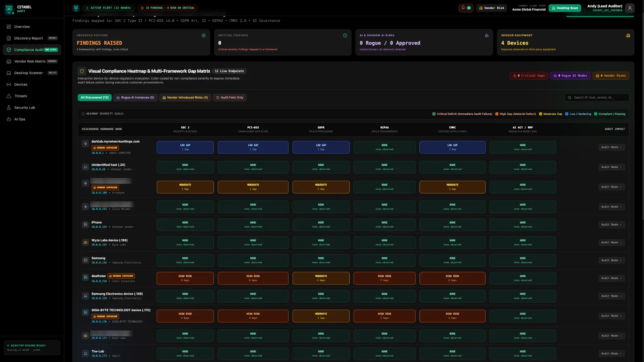The width and height of the screenshot is (644, 362).
Task: Audit Node for the iPhone row
Action: click(x=611, y=225)
